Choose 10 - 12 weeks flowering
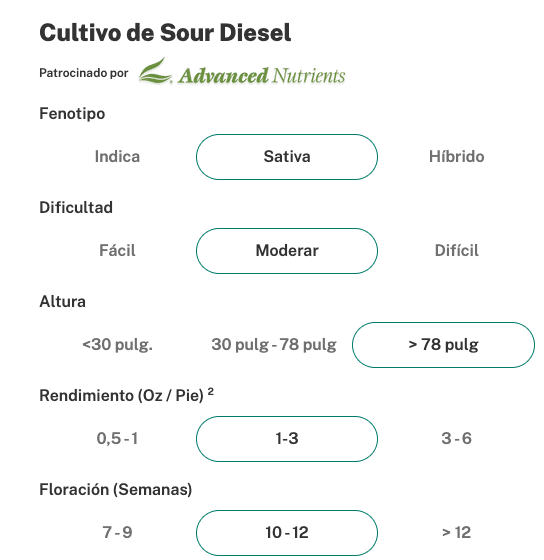 (287, 532)
